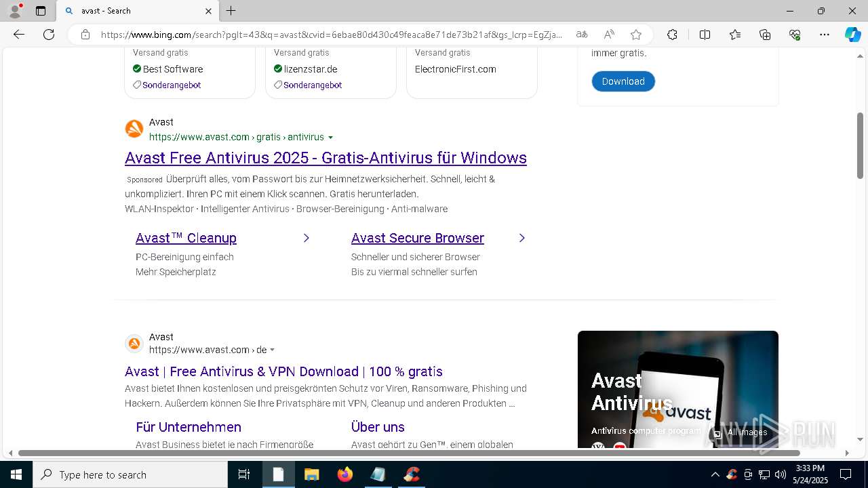Open Für Unternehmen sublink

point(189,427)
